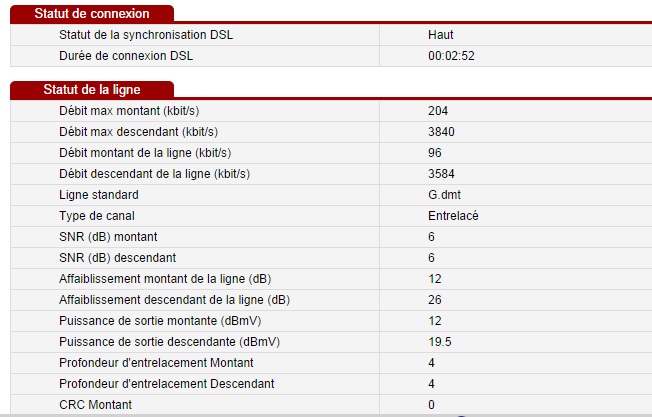The height and width of the screenshot is (417, 652).
Task: Select the "Ligne standard" row label
Action: click(99, 194)
